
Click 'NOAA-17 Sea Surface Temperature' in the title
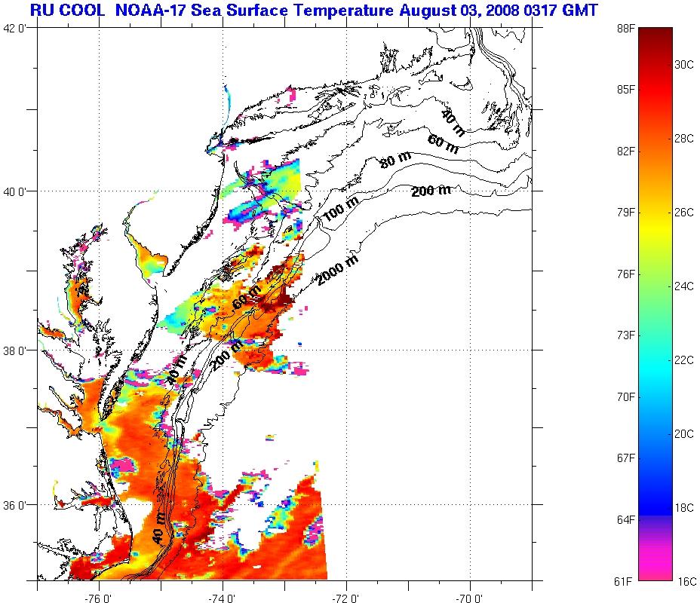254,11
